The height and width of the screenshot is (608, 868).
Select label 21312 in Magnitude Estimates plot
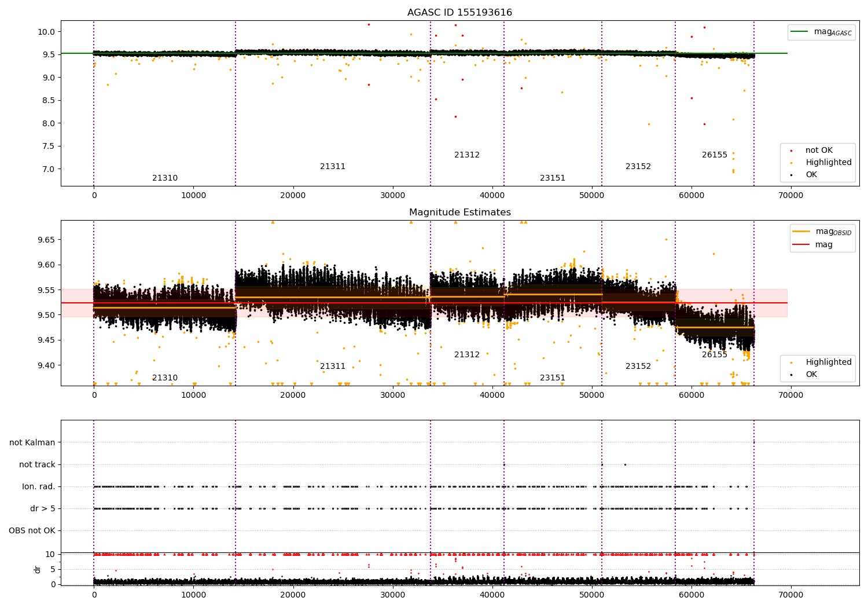click(x=467, y=355)
